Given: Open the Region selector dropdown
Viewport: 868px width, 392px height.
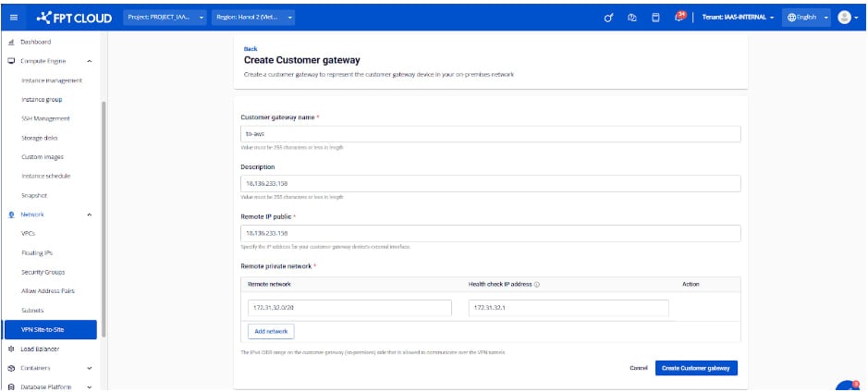Looking at the screenshot, I should [254, 17].
